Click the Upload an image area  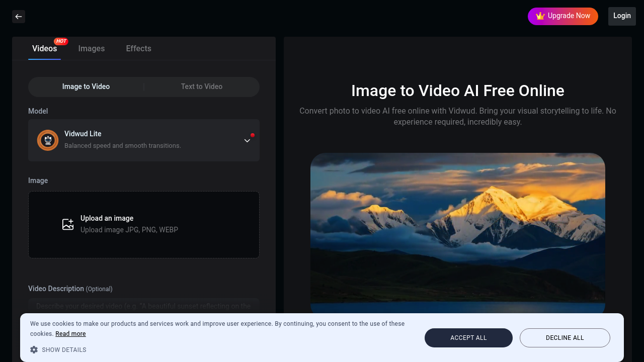pos(144,224)
